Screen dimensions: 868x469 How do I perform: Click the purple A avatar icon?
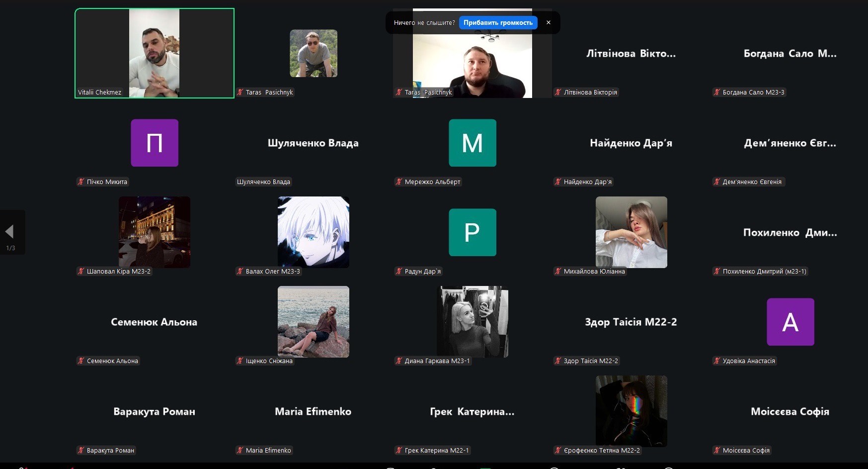pos(790,322)
